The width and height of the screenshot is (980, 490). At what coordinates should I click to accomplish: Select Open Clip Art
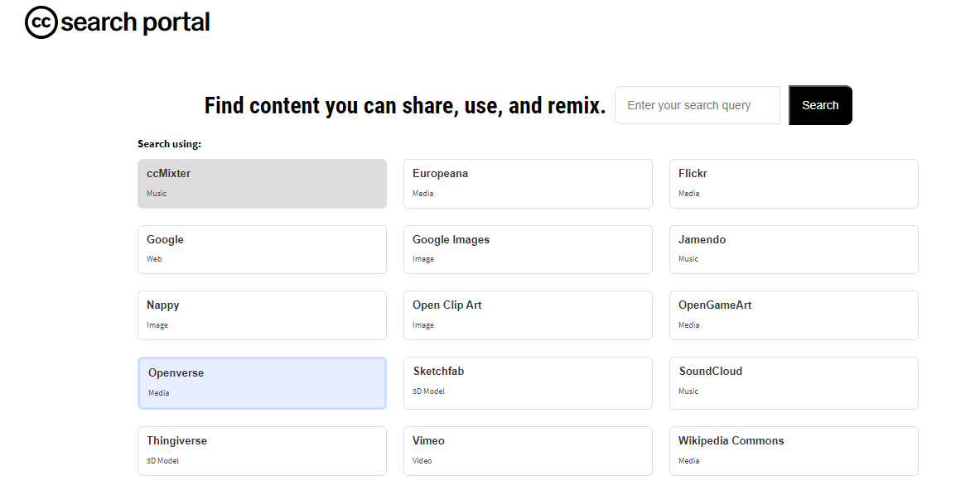528,315
